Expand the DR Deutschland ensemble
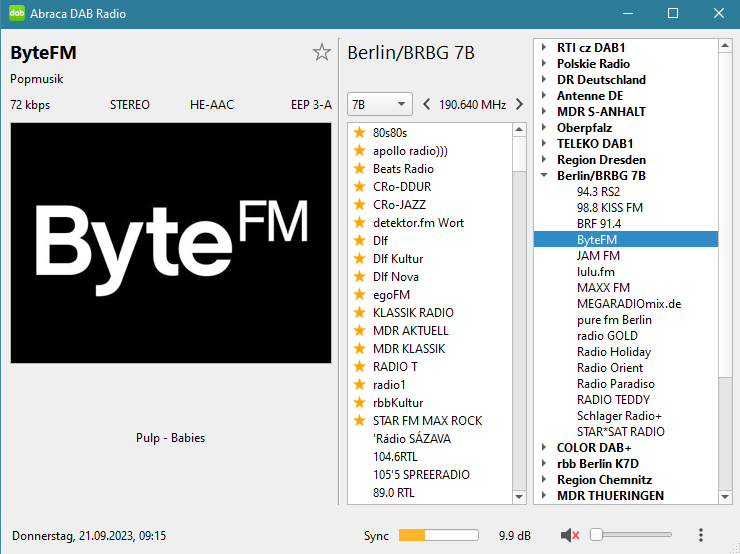740x554 pixels. 544,80
